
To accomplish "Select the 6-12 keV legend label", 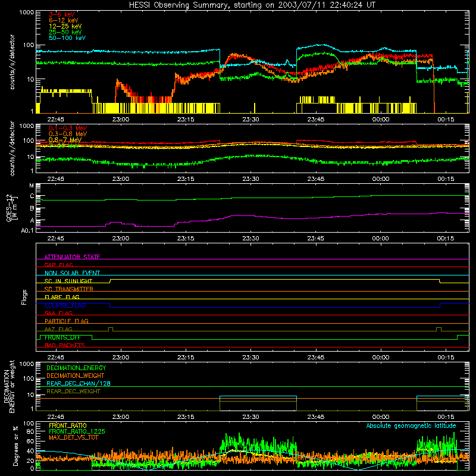I will (64, 20).
